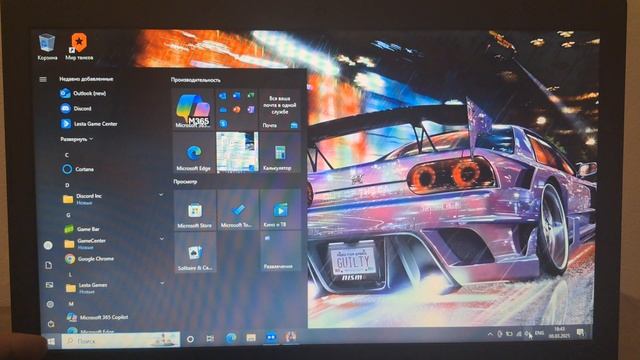640x360 pixels.
Task: Select the Корзина recycle bin desktop icon
Action: pyautogui.click(x=47, y=47)
